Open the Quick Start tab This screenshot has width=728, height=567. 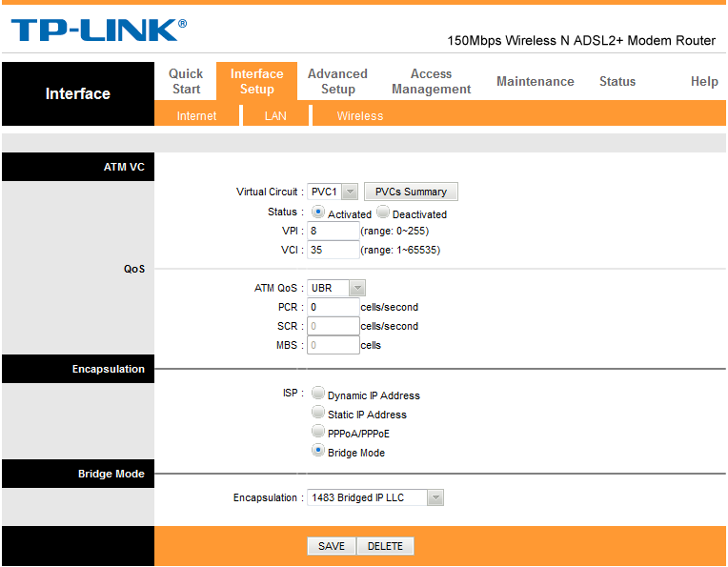(186, 81)
